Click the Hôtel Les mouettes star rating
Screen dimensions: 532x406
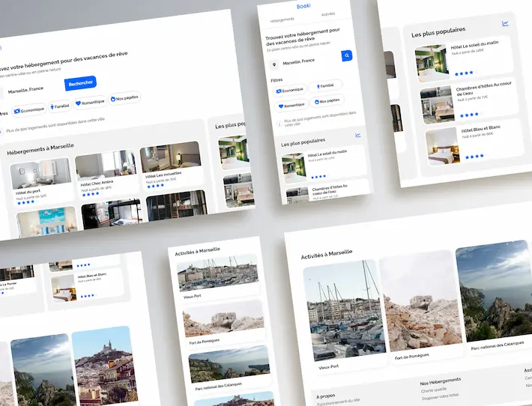[x=155, y=186]
